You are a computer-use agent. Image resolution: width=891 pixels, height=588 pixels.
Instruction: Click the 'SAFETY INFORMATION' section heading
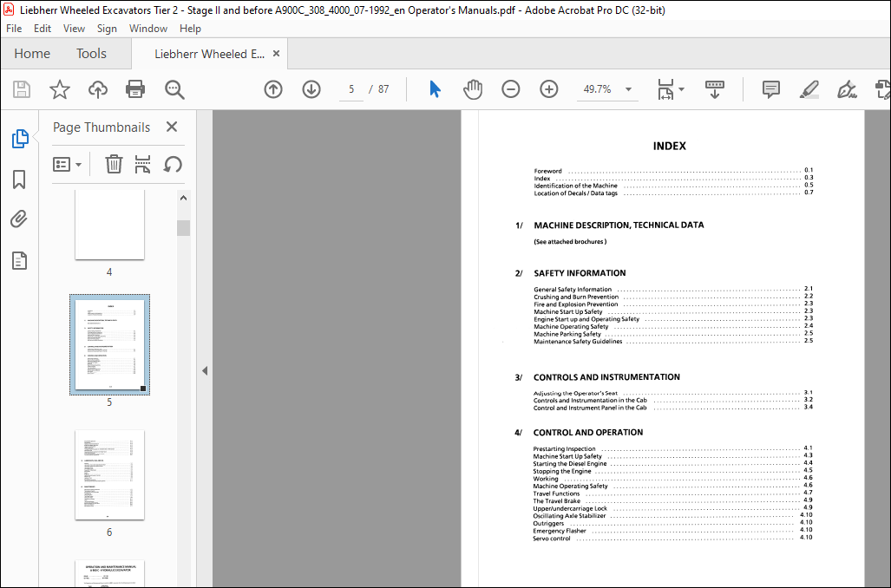[x=580, y=273]
